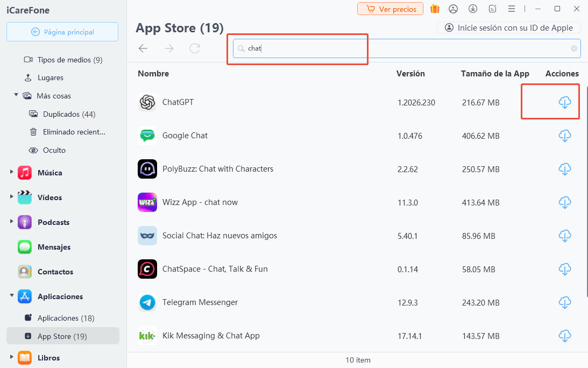The height and width of the screenshot is (368, 588).
Task: Refresh the App Store list
Action: [x=195, y=48]
